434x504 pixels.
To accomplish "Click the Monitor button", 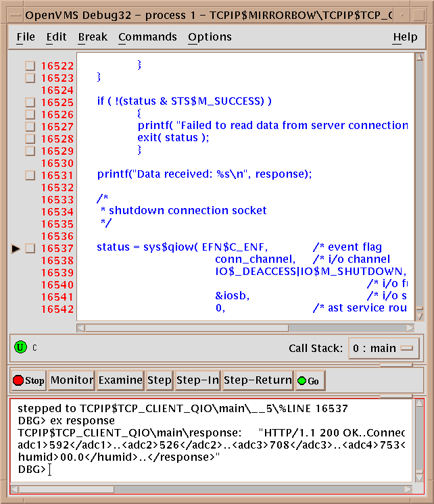I will [x=72, y=380].
